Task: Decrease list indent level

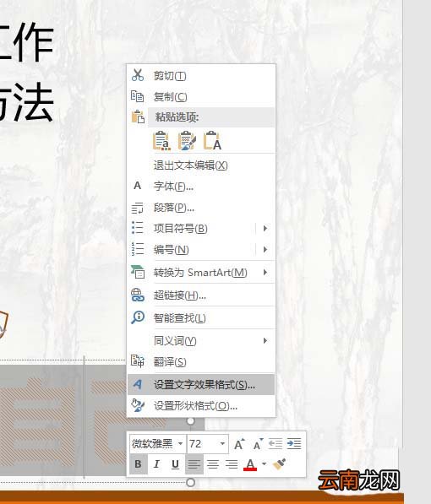Action: pyautogui.click(x=276, y=444)
